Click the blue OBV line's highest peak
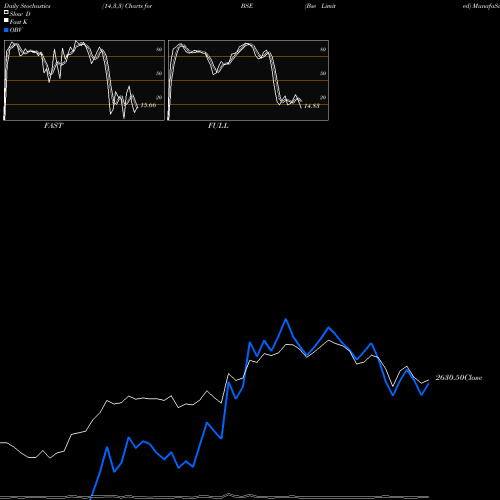Screen dimensions: 500x500 pos(286,319)
